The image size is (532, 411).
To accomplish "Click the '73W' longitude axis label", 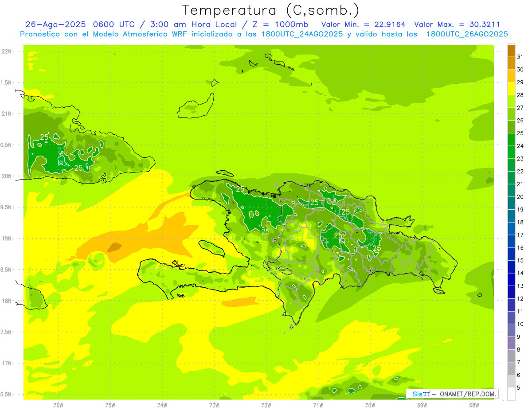I will 214,405.
